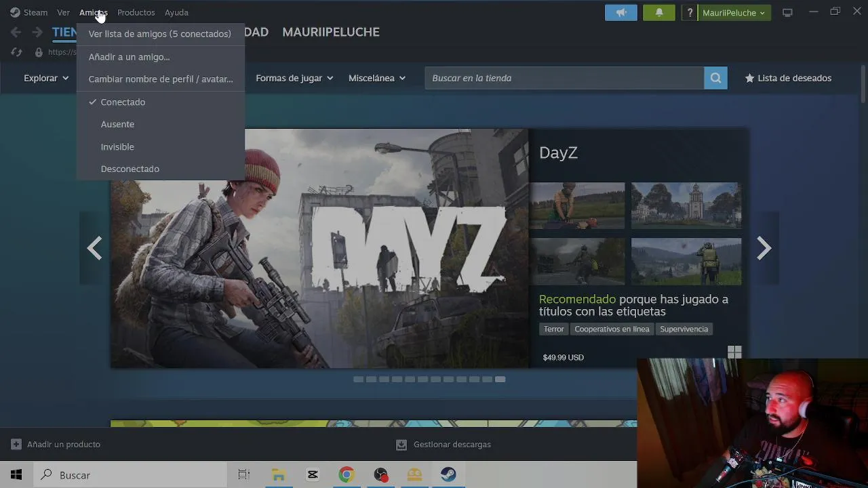The height and width of the screenshot is (488, 868).
Task: Show next featured game arrow
Action: click(x=764, y=248)
